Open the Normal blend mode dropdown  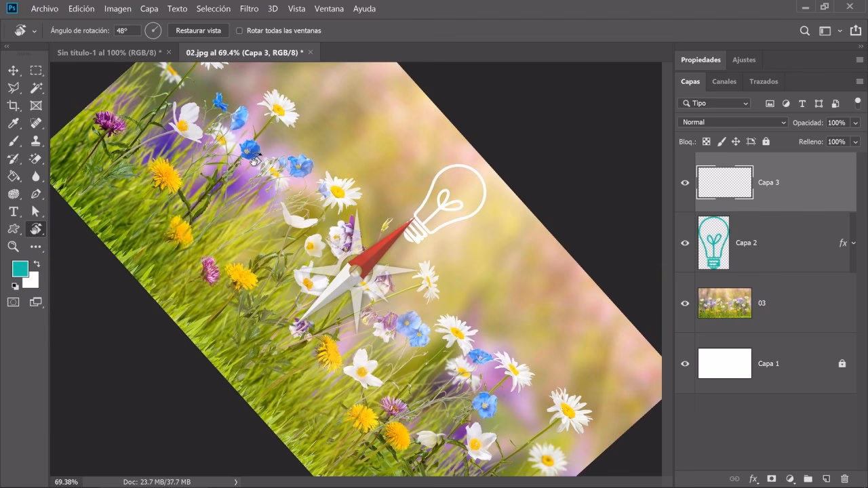[732, 123]
